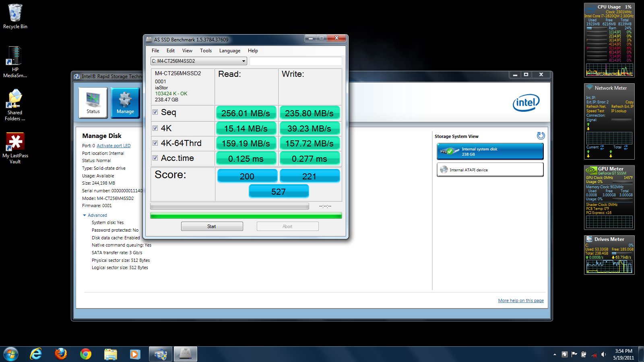This screenshot has height=362, width=644.
Task: Uncheck the Acc.time benchmark checkbox
Action: (x=155, y=158)
